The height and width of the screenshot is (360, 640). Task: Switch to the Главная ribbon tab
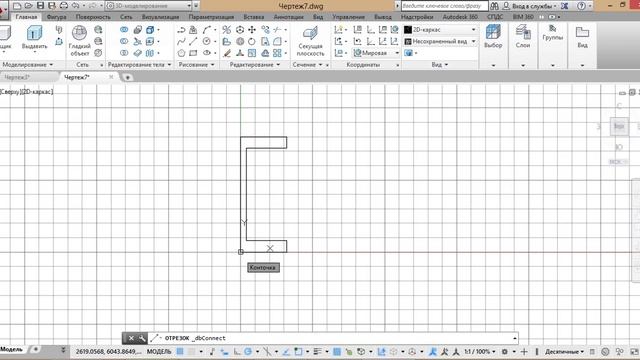26,17
